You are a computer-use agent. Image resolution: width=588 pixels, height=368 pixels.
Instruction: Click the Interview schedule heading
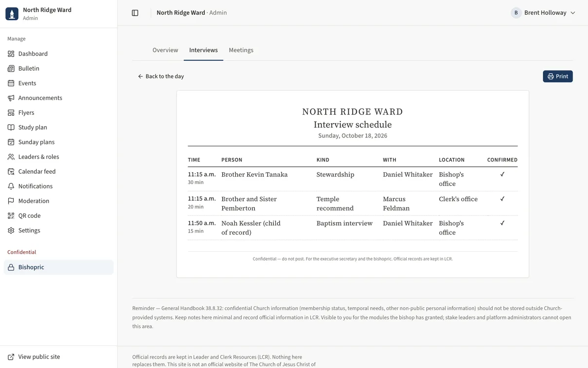pos(353,125)
